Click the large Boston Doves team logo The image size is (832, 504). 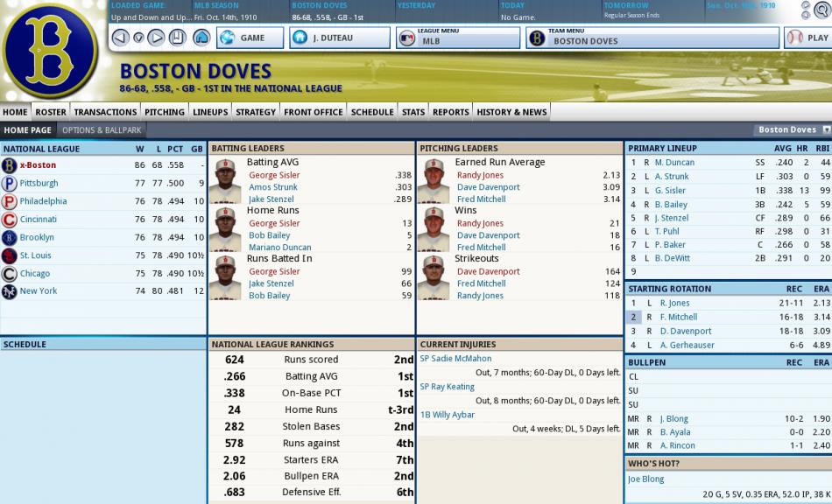click(50, 48)
